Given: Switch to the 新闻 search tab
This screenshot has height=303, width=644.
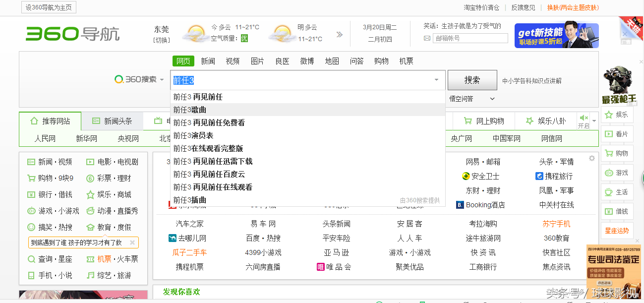Looking at the screenshot, I should [x=208, y=61].
